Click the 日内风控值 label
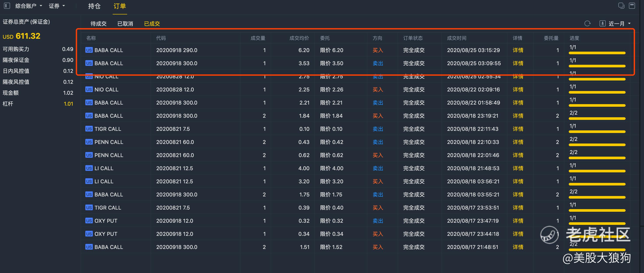Viewport: 644px width, 273px height. [16, 71]
